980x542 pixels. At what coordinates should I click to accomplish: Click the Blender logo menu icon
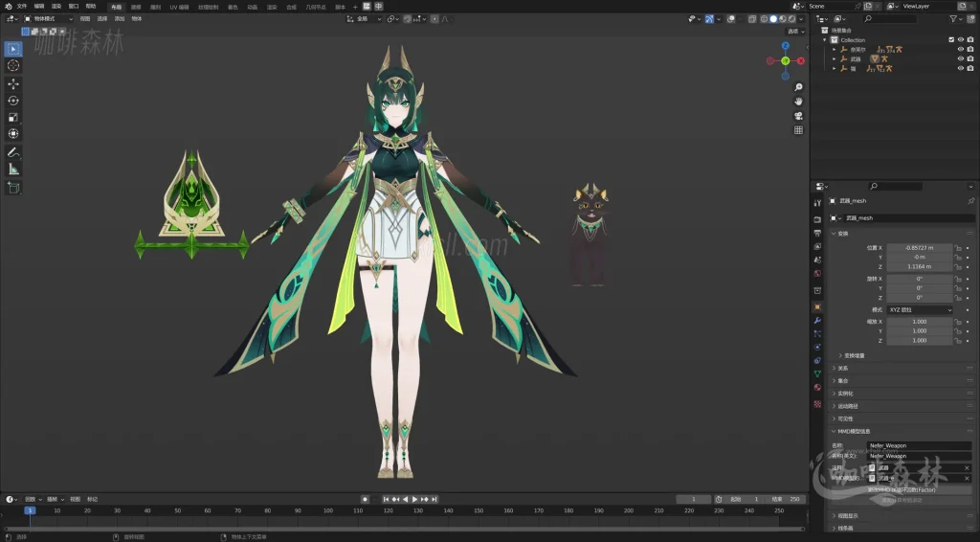(x=8, y=7)
